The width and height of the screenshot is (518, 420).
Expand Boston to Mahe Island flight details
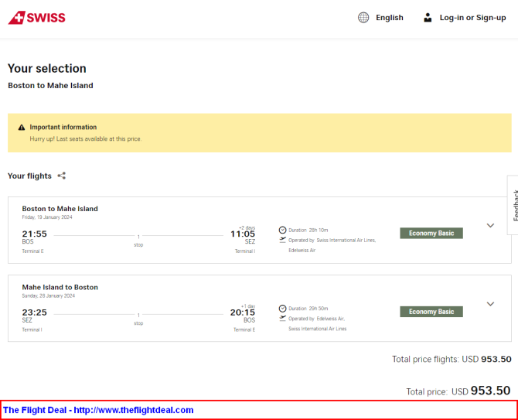pos(490,225)
